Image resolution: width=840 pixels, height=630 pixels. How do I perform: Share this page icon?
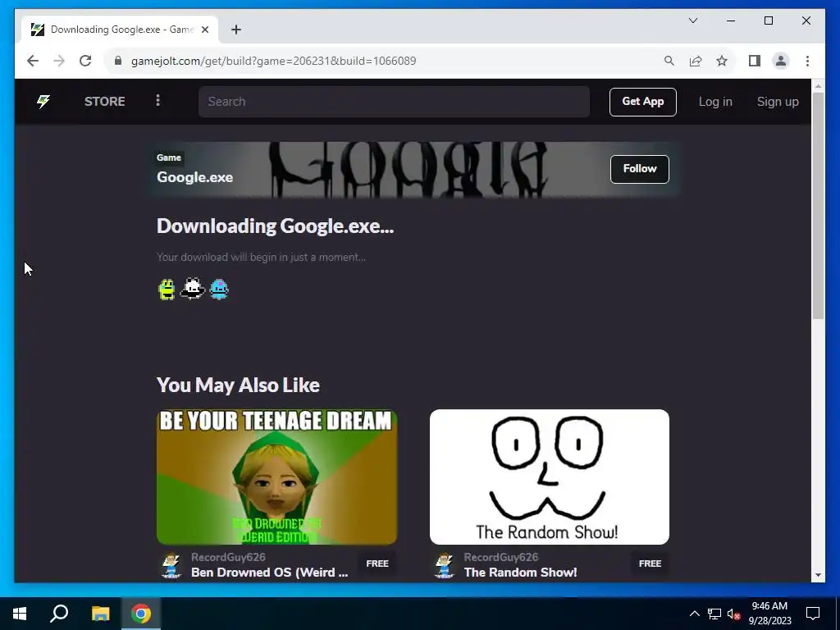696,61
